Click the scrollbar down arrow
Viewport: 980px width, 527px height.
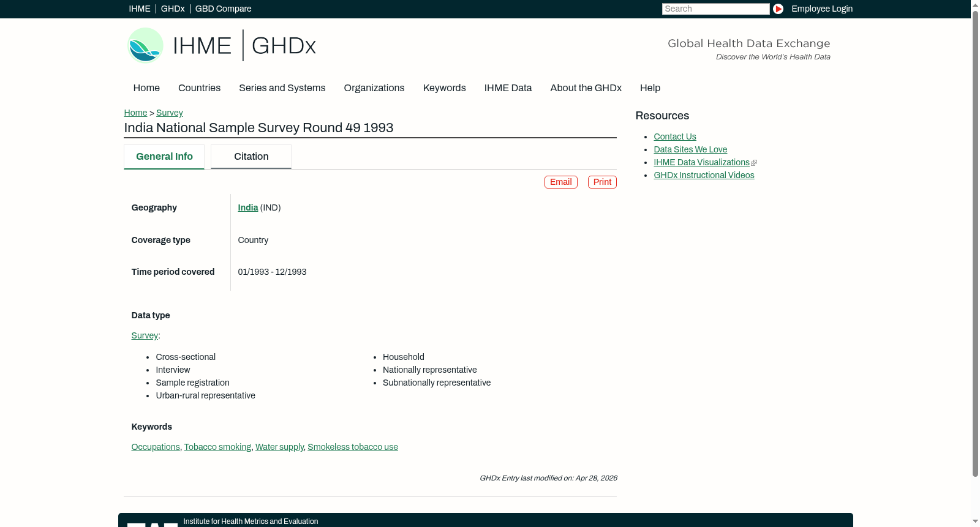tap(975, 521)
